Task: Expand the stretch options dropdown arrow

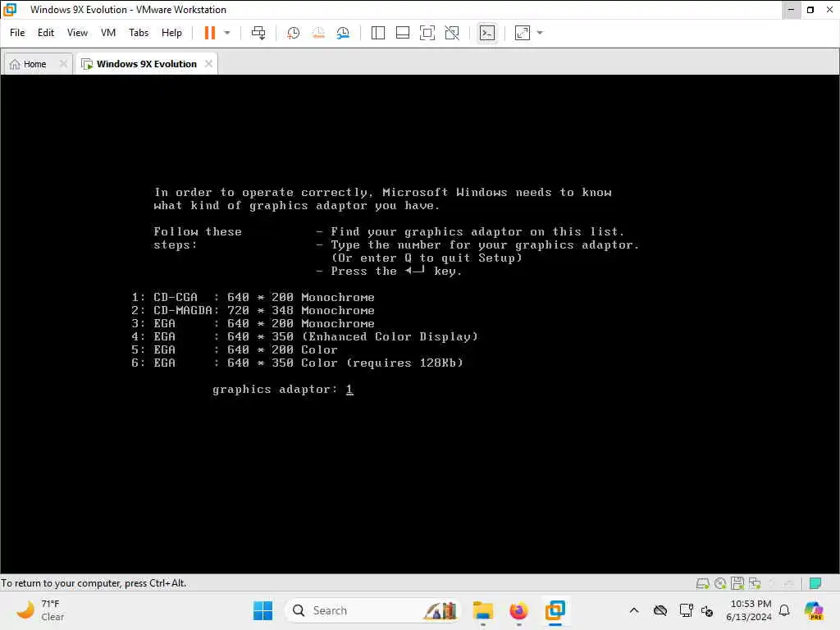Action: 540,33
